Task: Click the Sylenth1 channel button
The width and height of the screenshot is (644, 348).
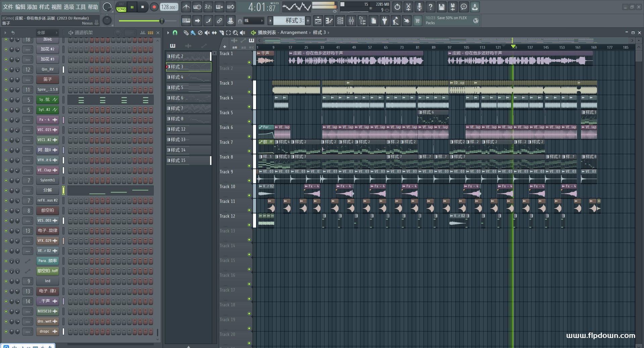Action: [47, 180]
